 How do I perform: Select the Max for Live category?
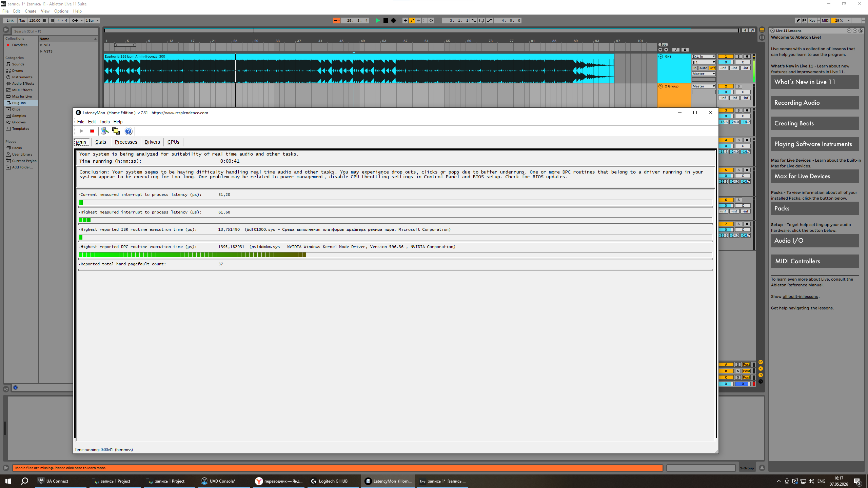[x=22, y=96]
